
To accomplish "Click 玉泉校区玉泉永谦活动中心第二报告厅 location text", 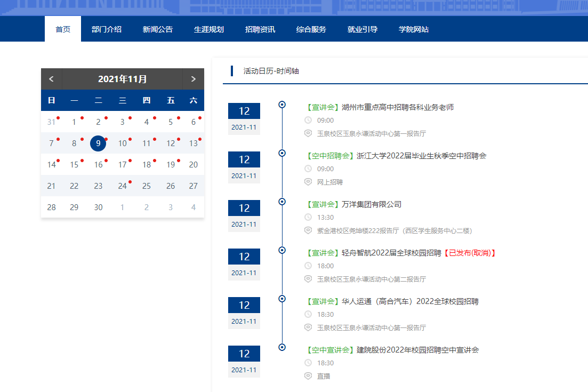I will (x=371, y=279).
